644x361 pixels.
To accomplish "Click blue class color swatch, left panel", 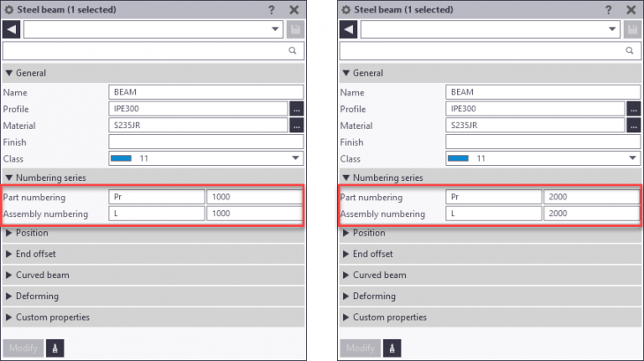I will pos(121,159).
